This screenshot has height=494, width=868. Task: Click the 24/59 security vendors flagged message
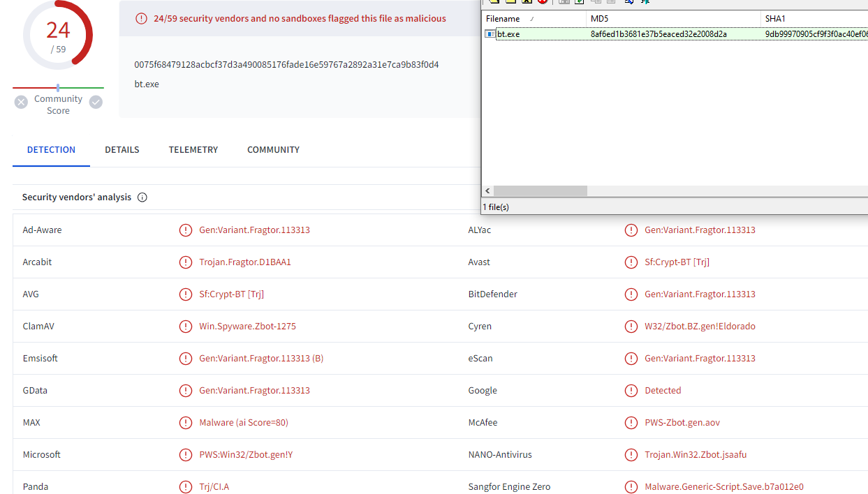coord(300,19)
